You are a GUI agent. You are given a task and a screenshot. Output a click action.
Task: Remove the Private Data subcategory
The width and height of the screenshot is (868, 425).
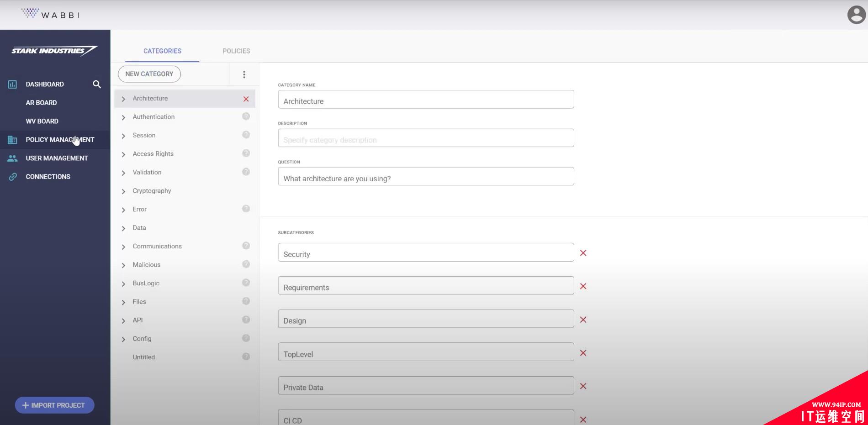[x=583, y=386]
